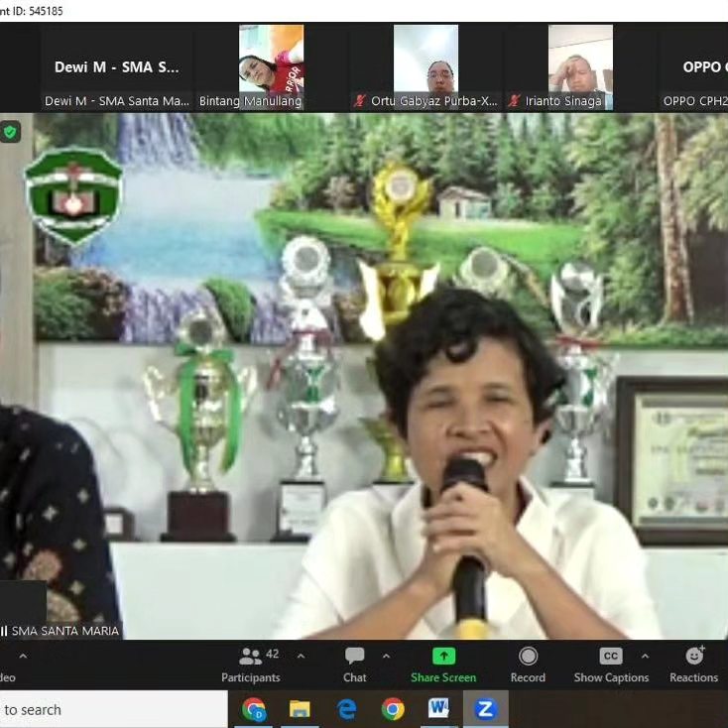Expand the Chat options arrow
The image size is (728, 728).
pos(386,657)
